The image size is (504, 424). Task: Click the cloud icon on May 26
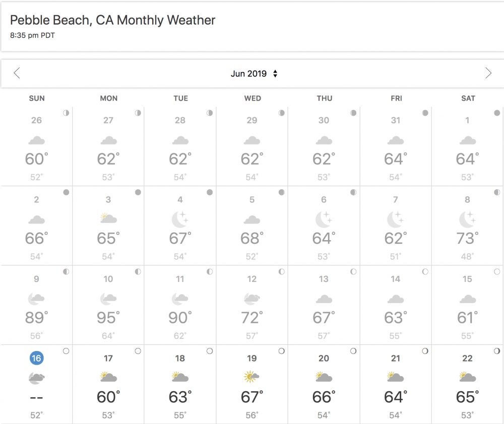36,140
